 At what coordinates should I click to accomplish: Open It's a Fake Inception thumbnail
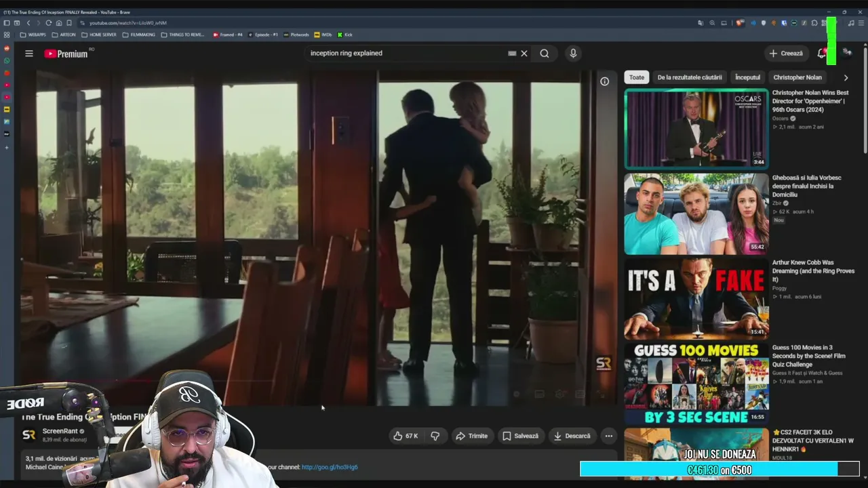[696, 299]
